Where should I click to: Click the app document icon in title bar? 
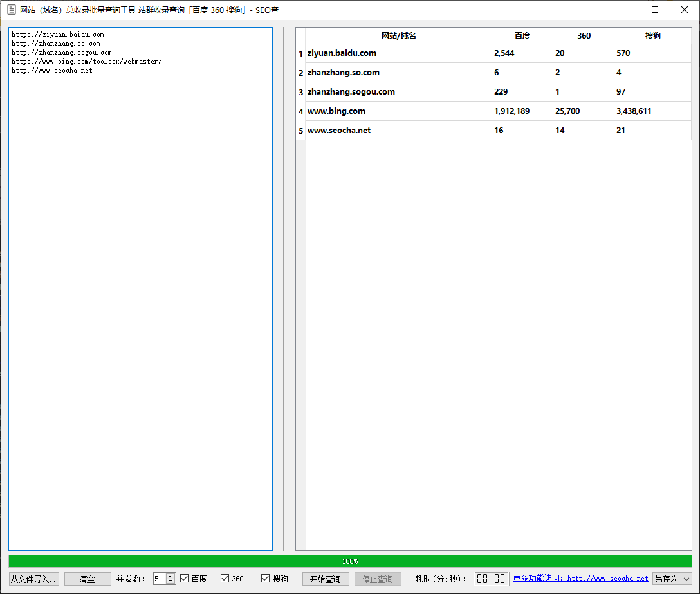(12, 10)
